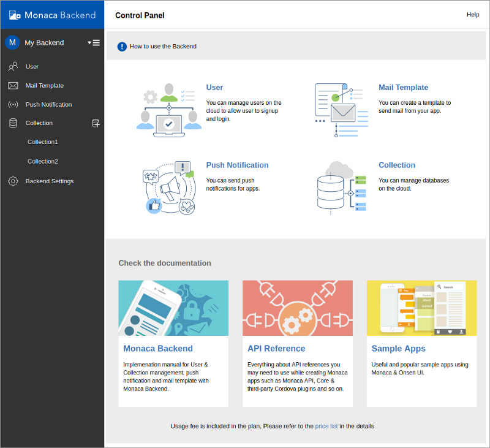Click the API Reference plug thumbnail
Image resolution: width=490 pixels, height=448 pixels.
click(x=298, y=308)
